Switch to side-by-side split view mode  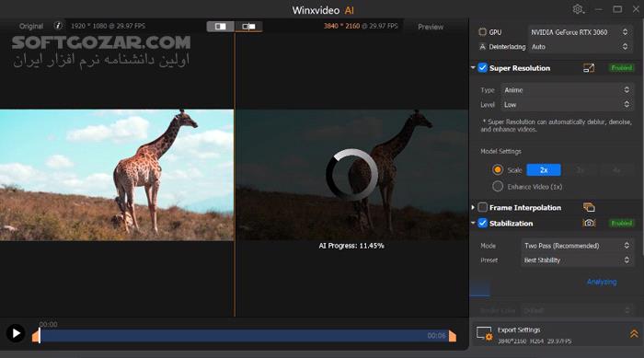(221, 27)
